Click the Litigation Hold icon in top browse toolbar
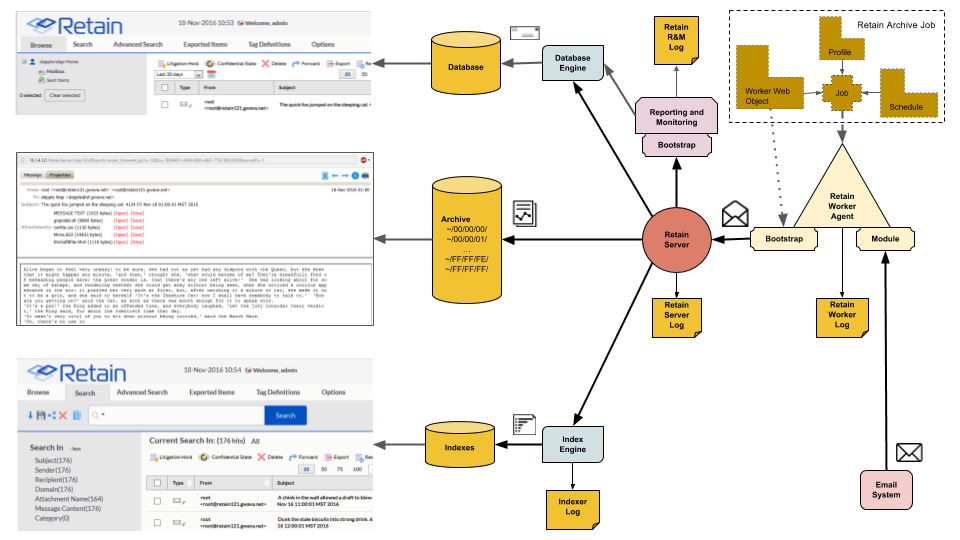This screenshot has width=960, height=540. [161, 64]
